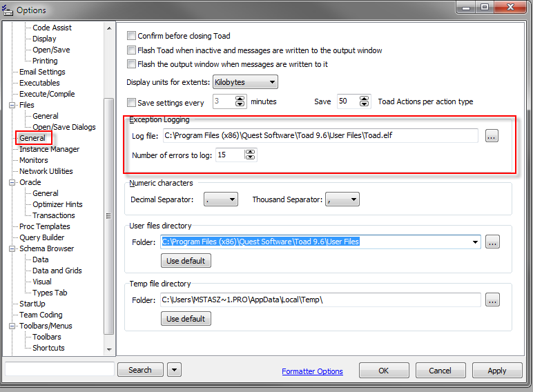
Task: Open Proc Templates options
Action: [44, 226]
